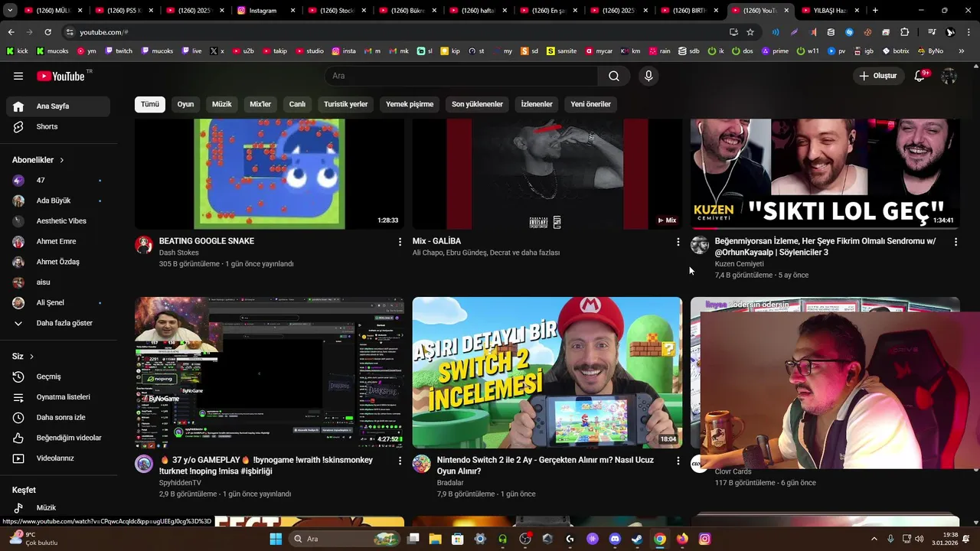980x551 pixels.
Task: Click the search magnifier button
Action: (614, 76)
